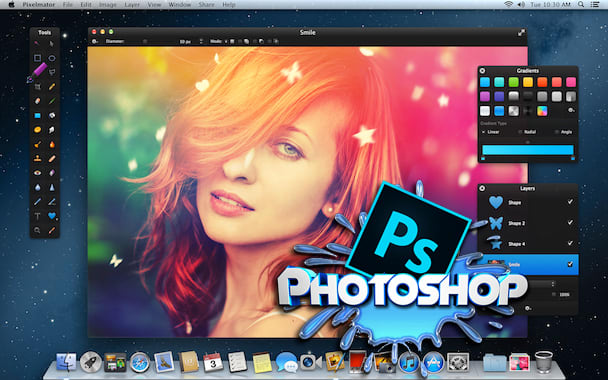Select the Burn flame tool
The height and width of the screenshot is (380, 608).
(52, 144)
